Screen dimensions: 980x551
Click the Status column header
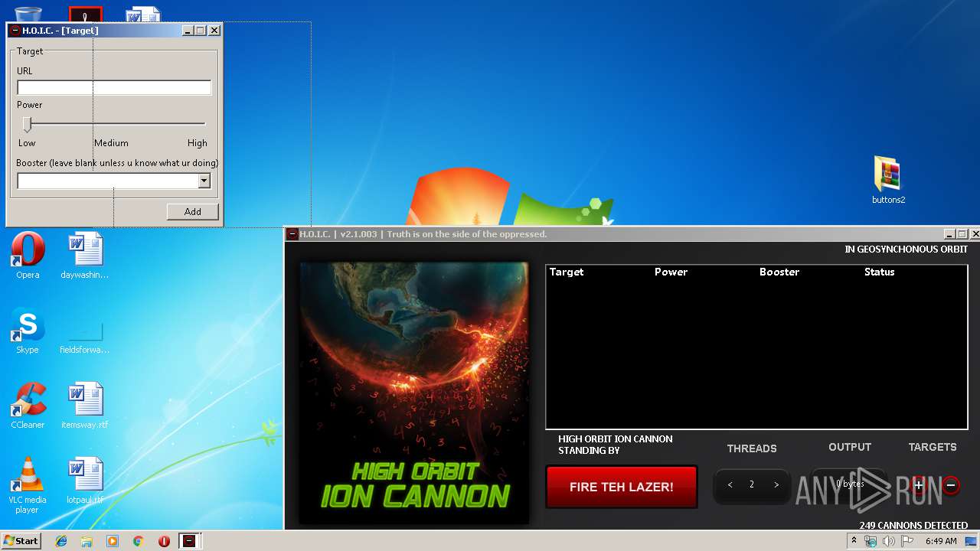tap(879, 272)
